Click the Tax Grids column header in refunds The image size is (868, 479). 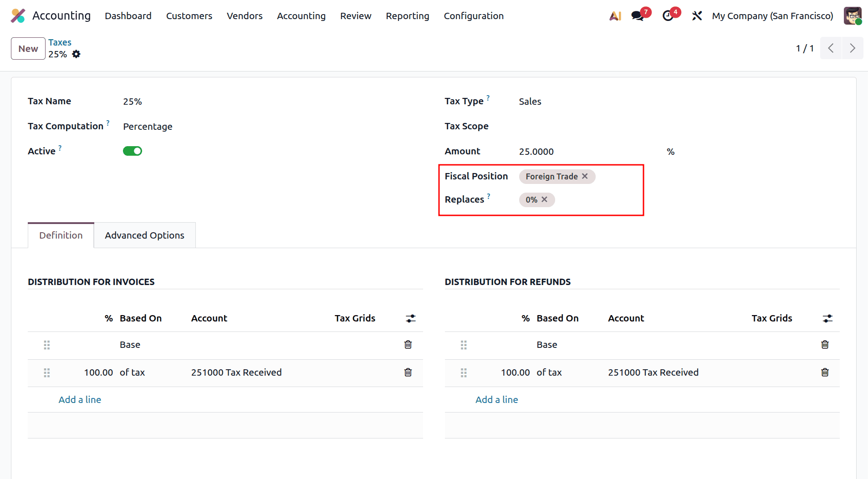(772, 318)
